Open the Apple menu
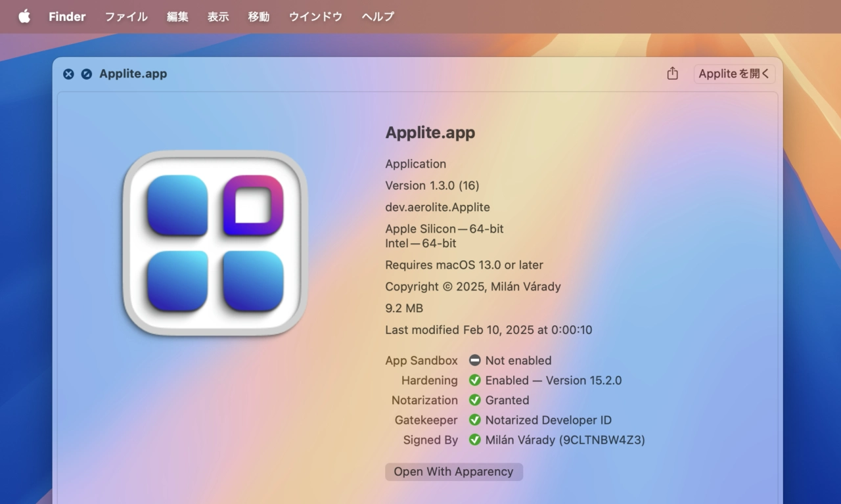Viewport: 841px width, 504px height. 24,16
